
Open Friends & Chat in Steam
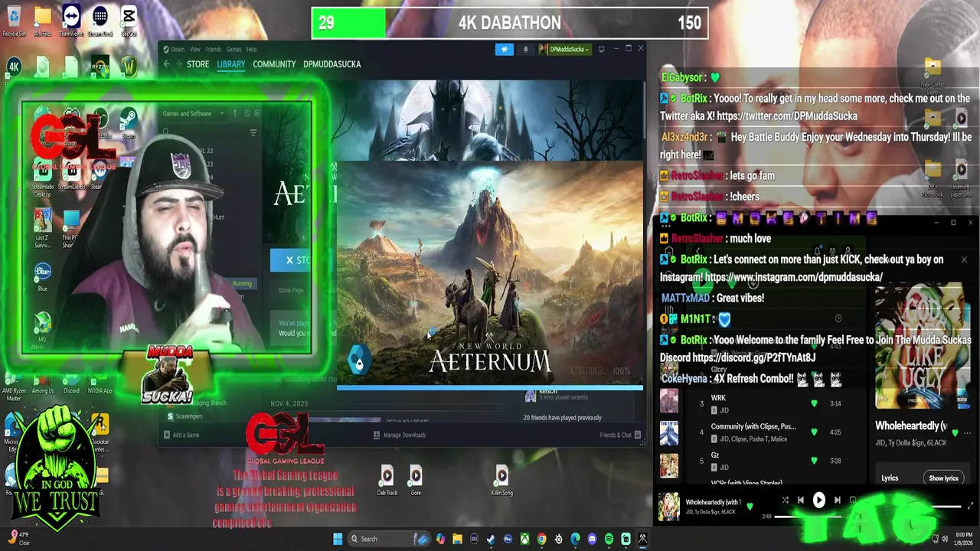tap(620, 435)
